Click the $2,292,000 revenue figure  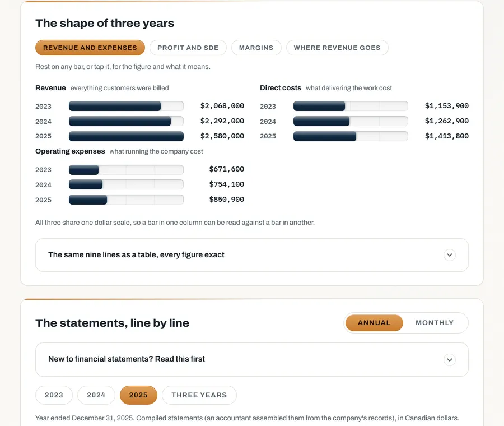[222, 121]
